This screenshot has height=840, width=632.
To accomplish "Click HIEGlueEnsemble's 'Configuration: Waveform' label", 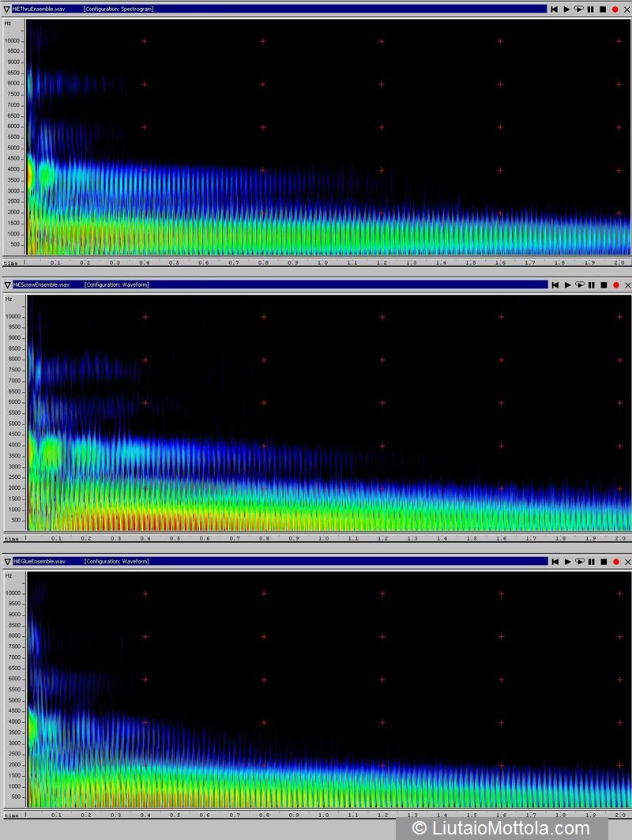I will [x=117, y=561].
